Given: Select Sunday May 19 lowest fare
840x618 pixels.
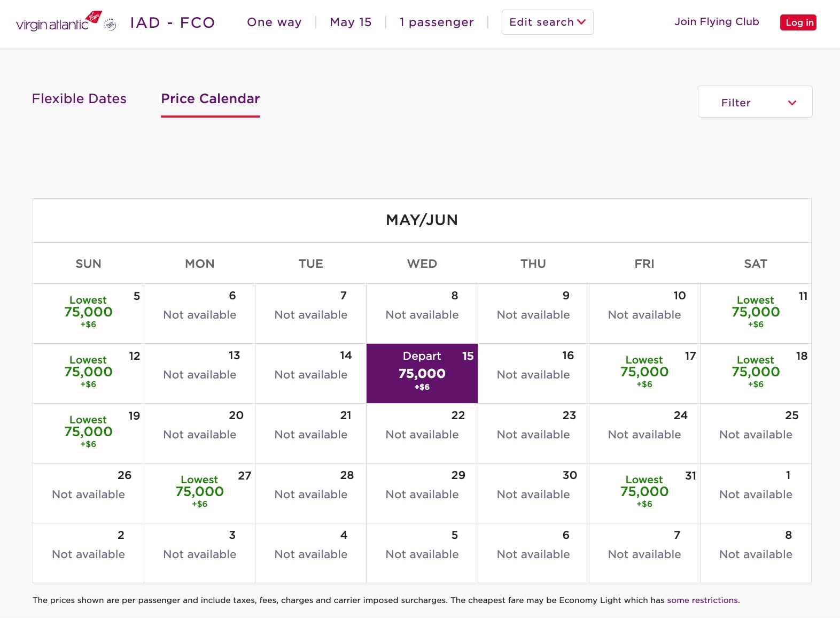Looking at the screenshot, I should pyautogui.click(x=89, y=434).
